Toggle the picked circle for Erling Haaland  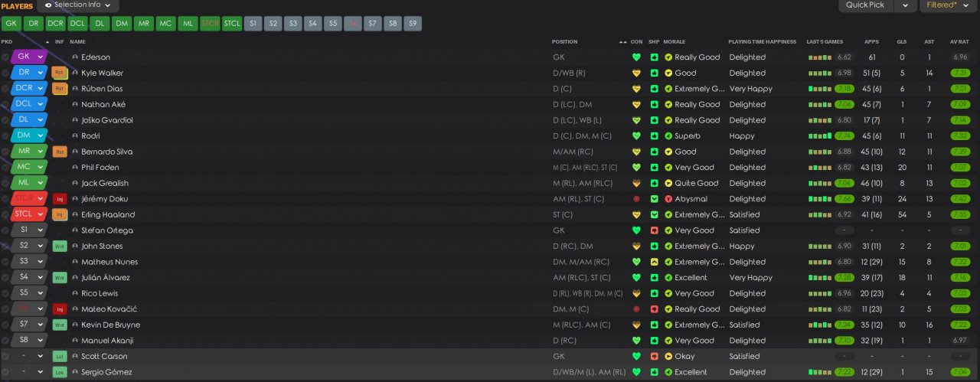5,214
